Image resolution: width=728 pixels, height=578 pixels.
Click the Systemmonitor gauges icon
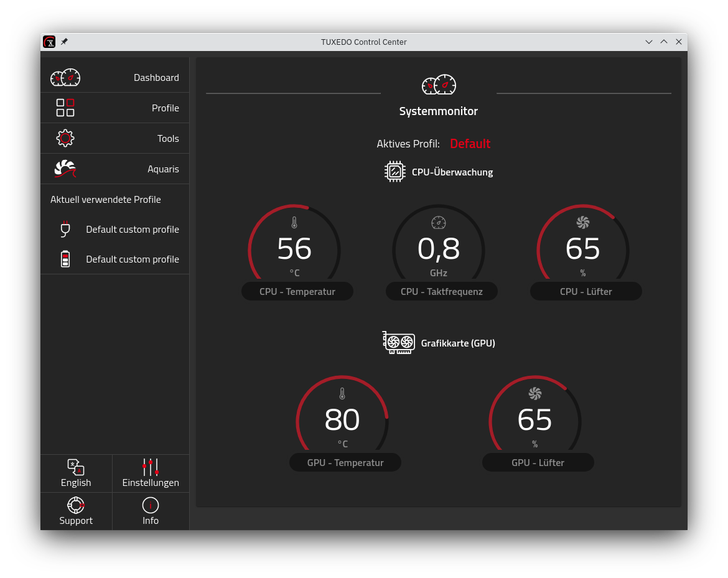pos(439,85)
